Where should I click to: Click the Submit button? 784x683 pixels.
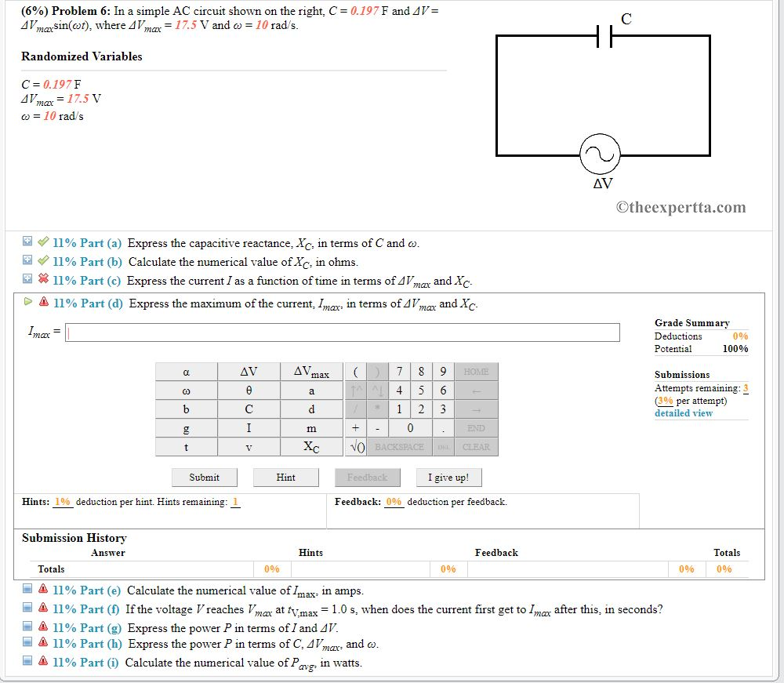pos(204,477)
